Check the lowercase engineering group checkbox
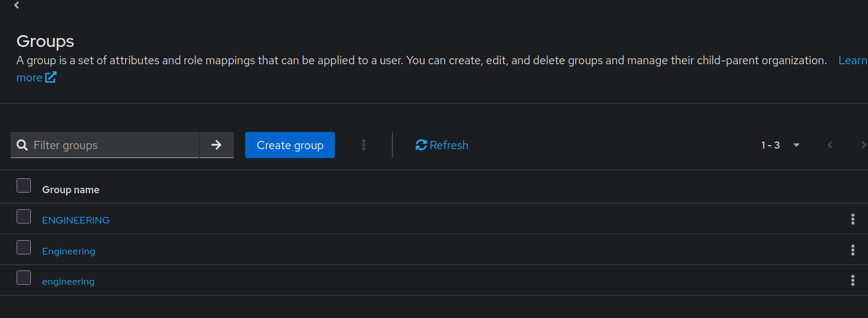The height and width of the screenshot is (318, 868). 24,278
